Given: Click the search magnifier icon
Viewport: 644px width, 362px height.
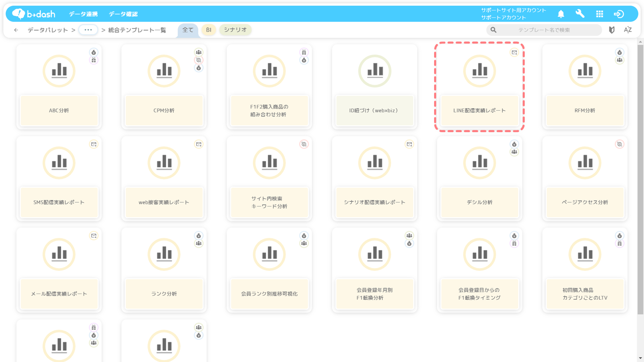Looking at the screenshot, I should 493,30.
